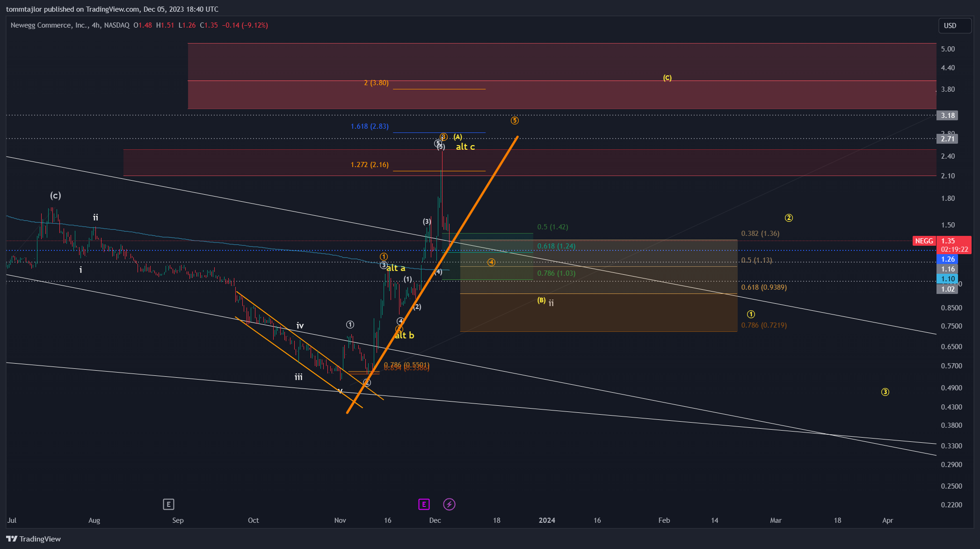The width and height of the screenshot is (980, 549).
Task: Click the 0.786 (1.03) retracement label
Action: (556, 273)
